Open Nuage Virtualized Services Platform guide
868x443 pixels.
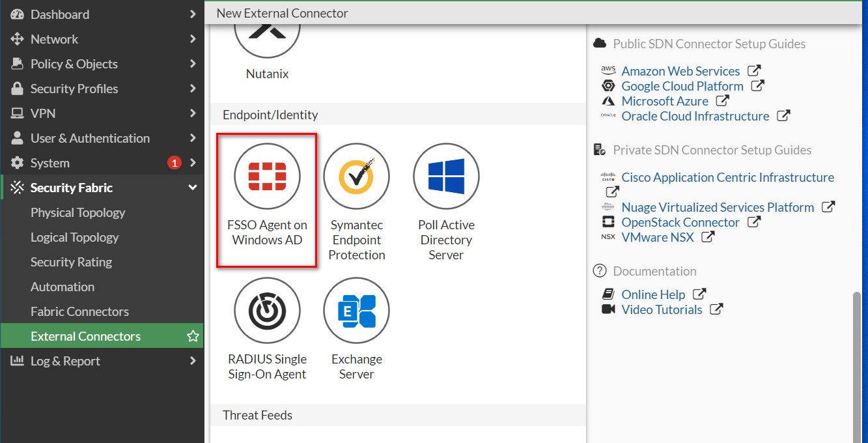pyautogui.click(x=718, y=207)
